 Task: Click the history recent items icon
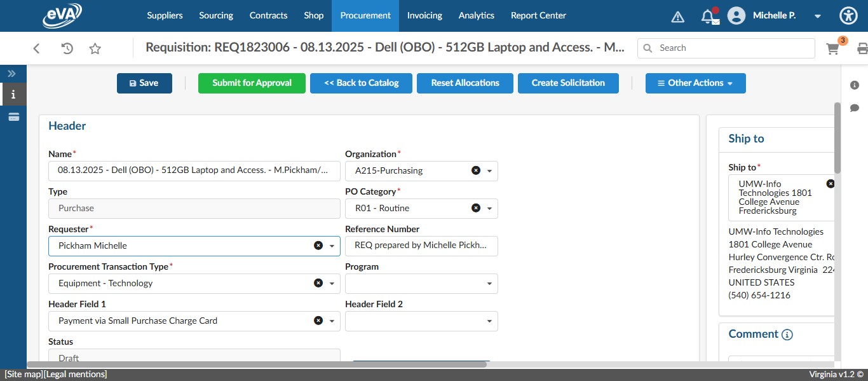click(x=67, y=48)
